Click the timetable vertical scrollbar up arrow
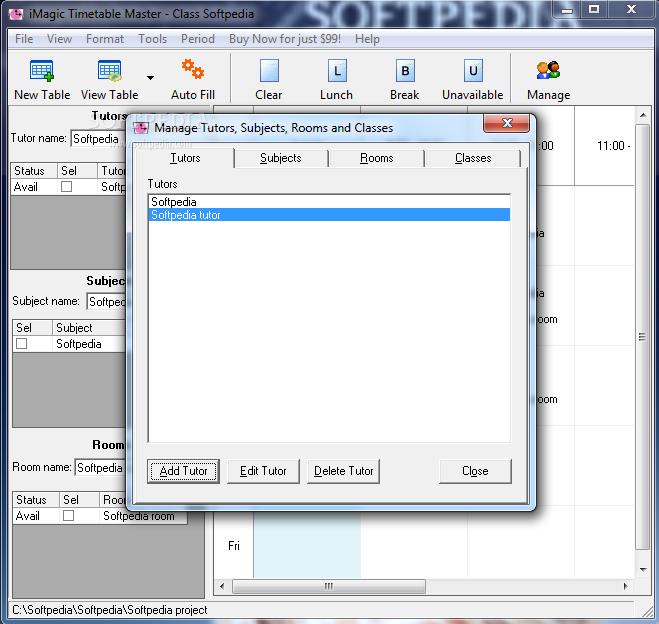Image resolution: width=659 pixels, height=624 pixels. tap(643, 115)
